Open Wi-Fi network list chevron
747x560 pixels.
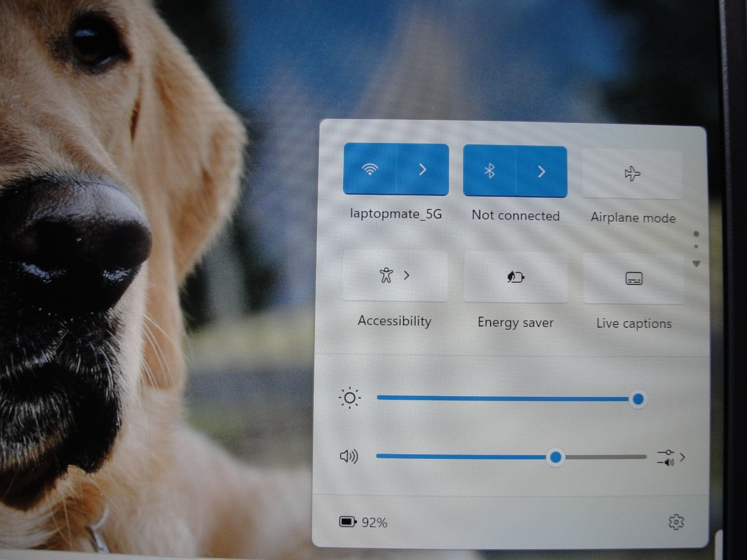tap(423, 169)
